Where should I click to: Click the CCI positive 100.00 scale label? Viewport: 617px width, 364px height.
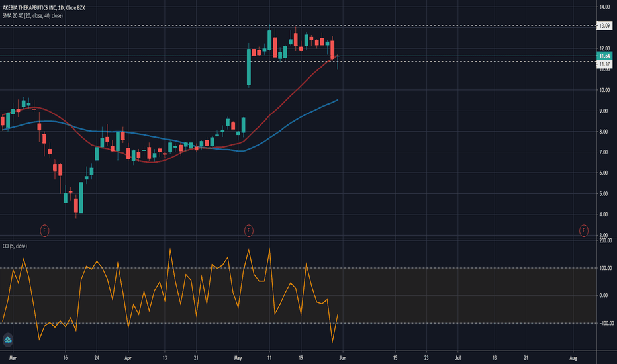(606, 269)
